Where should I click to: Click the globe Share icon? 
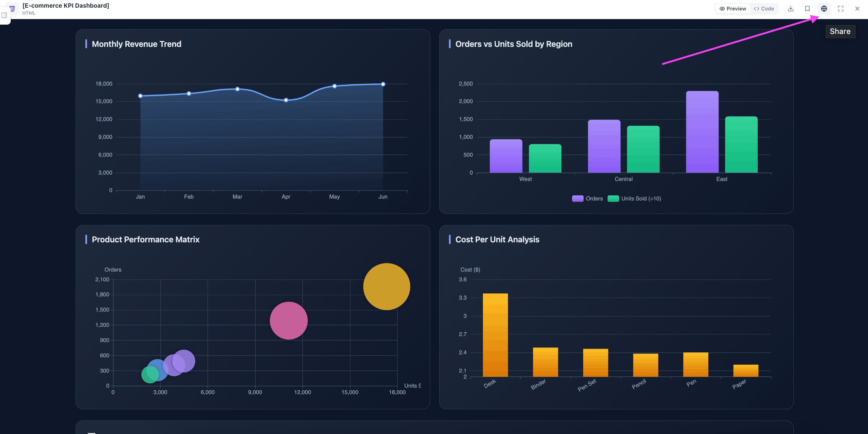pyautogui.click(x=824, y=9)
